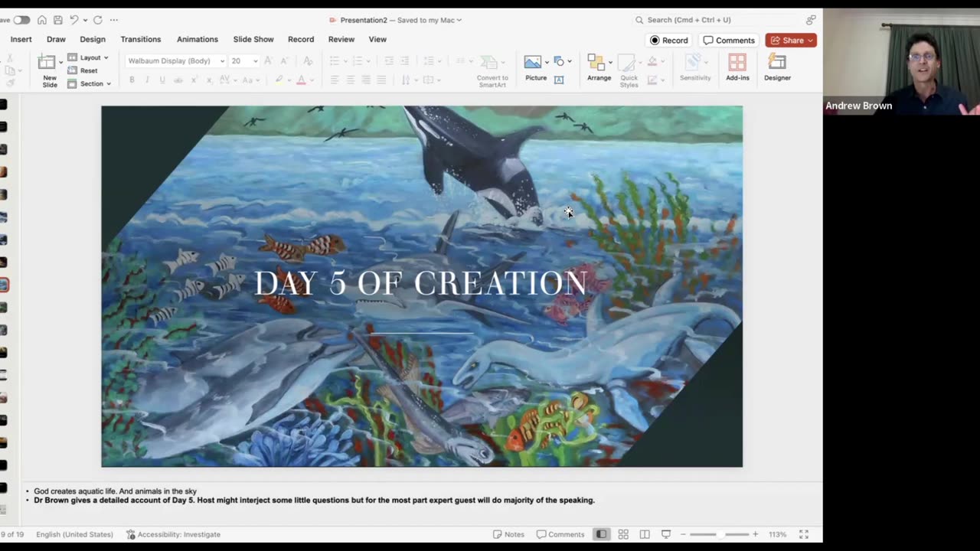Redo the last action
Image resolution: width=980 pixels, height=551 pixels.
click(97, 20)
